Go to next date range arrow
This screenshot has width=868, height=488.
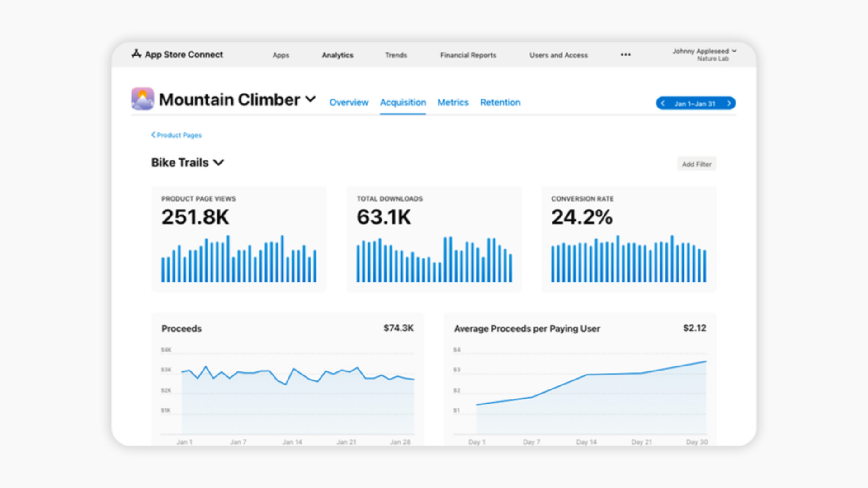click(x=729, y=103)
